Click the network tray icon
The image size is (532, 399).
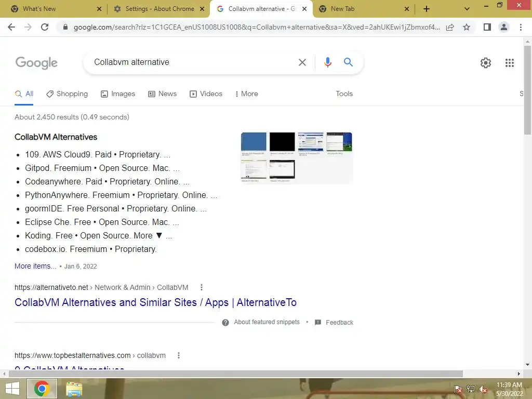(470, 389)
